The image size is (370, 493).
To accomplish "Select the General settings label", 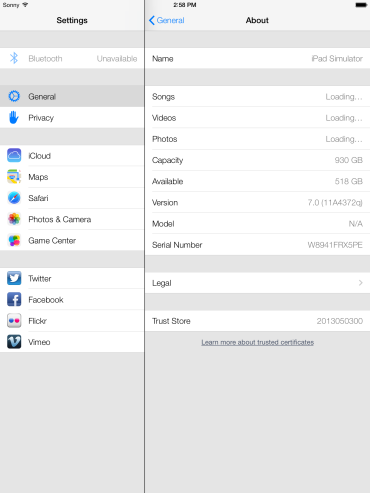I will click(x=42, y=97).
